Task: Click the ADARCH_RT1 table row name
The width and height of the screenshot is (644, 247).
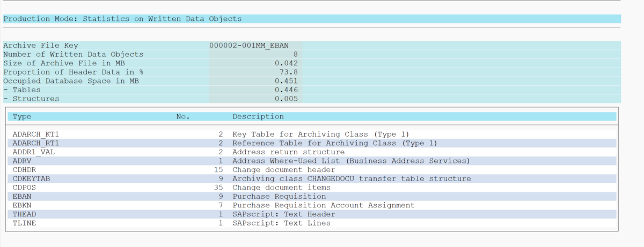Action: coord(35,143)
